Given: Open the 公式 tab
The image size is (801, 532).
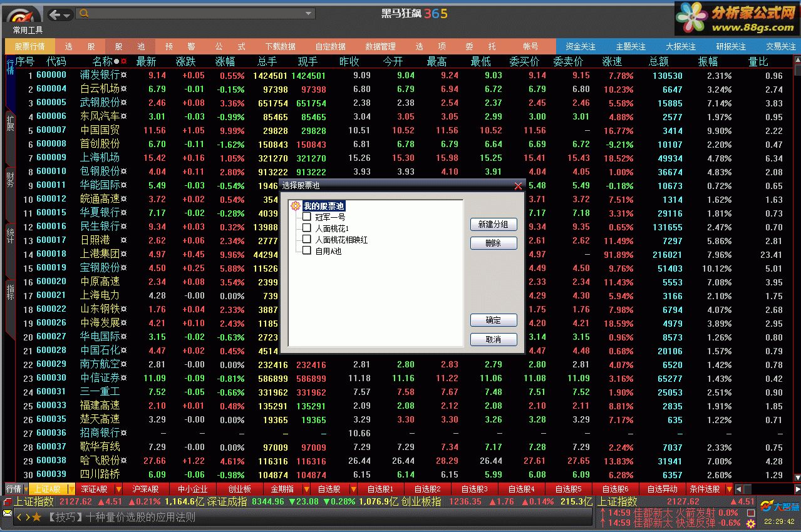Looking at the screenshot, I should (230, 46).
